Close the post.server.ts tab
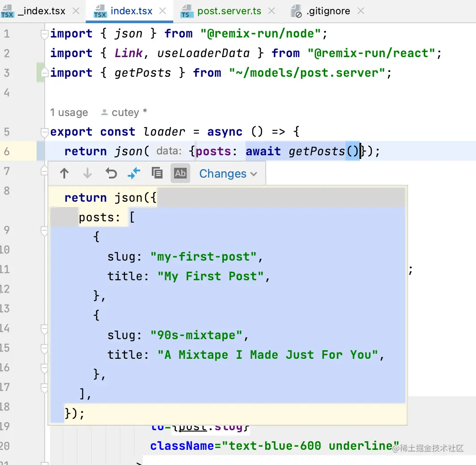The height and width of the screenshot is (465, 476). [271, 11]
